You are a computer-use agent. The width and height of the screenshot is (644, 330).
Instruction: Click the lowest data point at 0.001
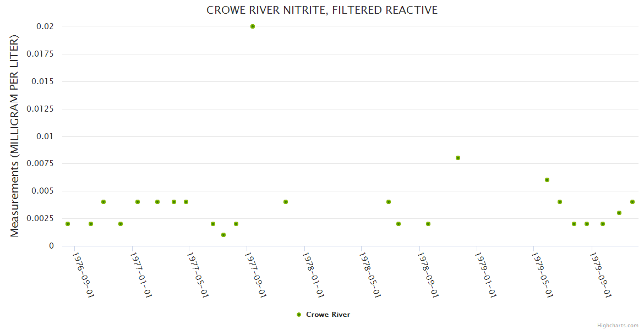pos(223,235)
